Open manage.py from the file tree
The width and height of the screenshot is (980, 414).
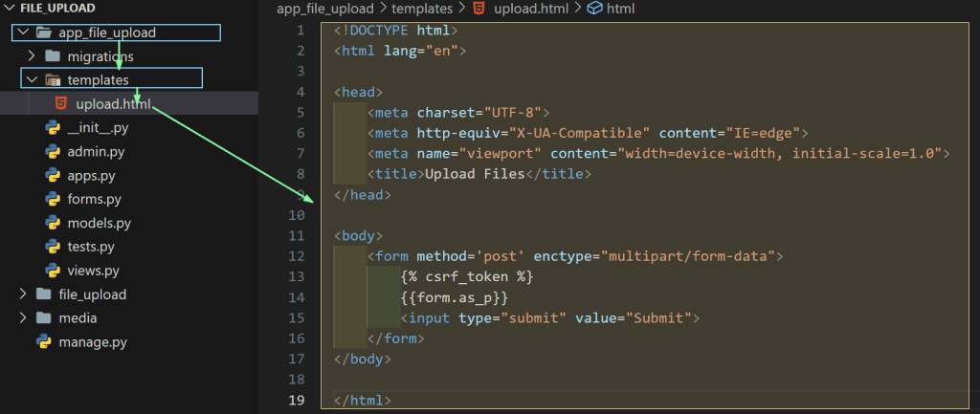pyautogui.click(x=93, y=341)
